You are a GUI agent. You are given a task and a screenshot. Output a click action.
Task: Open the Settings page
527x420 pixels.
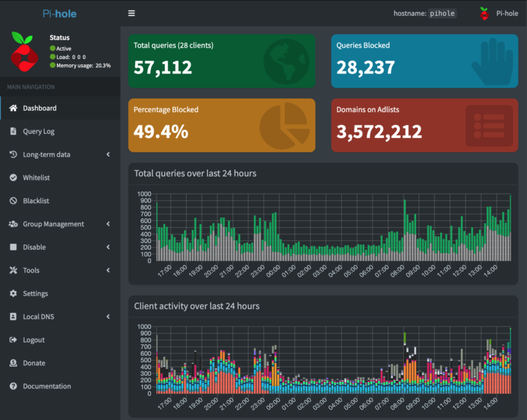[60, 293]
